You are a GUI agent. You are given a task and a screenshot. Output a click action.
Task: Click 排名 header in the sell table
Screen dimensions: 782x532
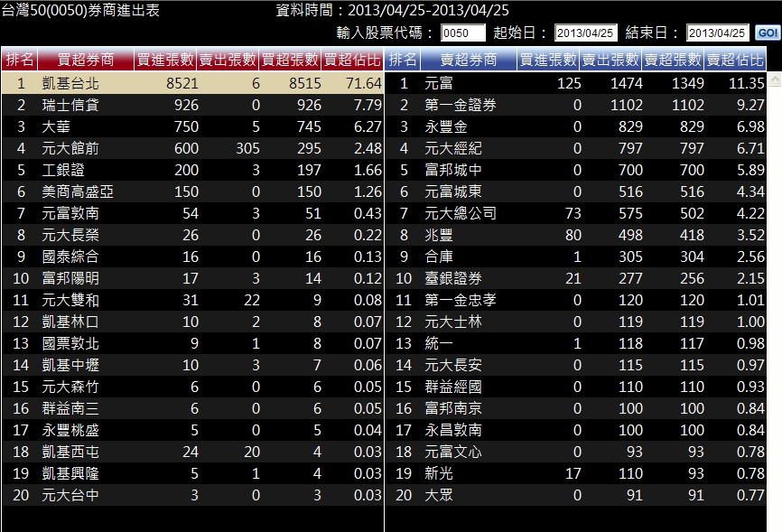(x=403, y=60)
